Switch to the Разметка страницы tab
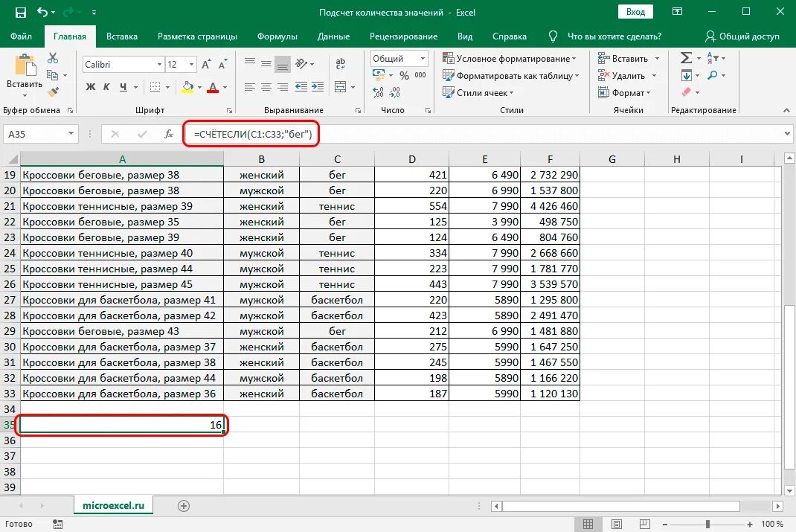 (x=197, y=36)
